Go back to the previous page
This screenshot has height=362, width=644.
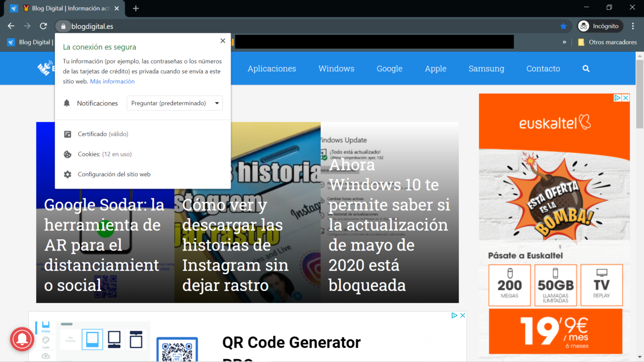click(x=11, y=26)
